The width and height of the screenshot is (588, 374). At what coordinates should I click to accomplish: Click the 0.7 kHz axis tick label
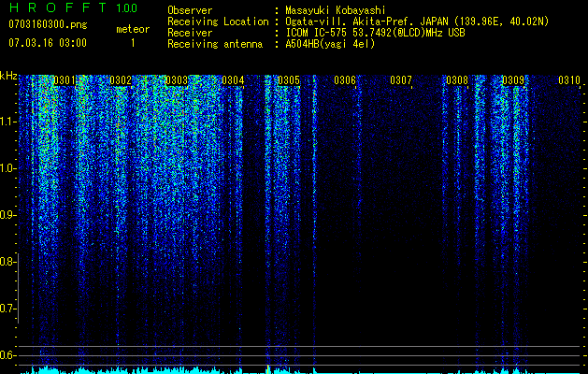(x=7, y=309)
